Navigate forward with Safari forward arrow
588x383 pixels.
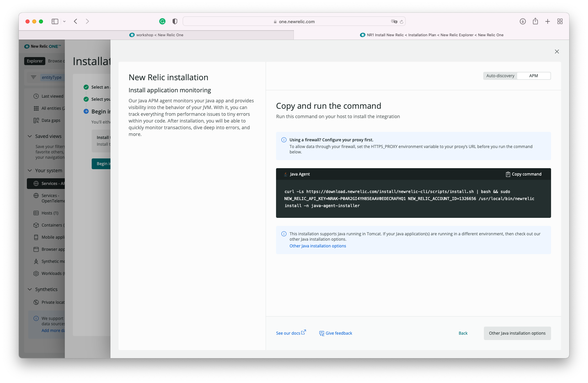tap(87, 21)
